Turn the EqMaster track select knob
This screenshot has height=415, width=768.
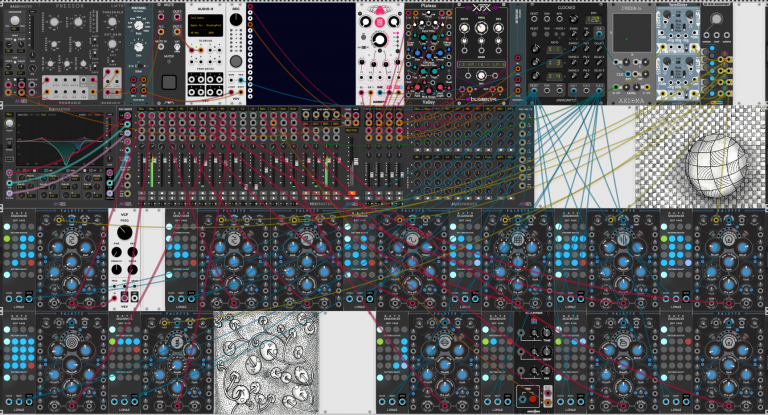(9, 123)
